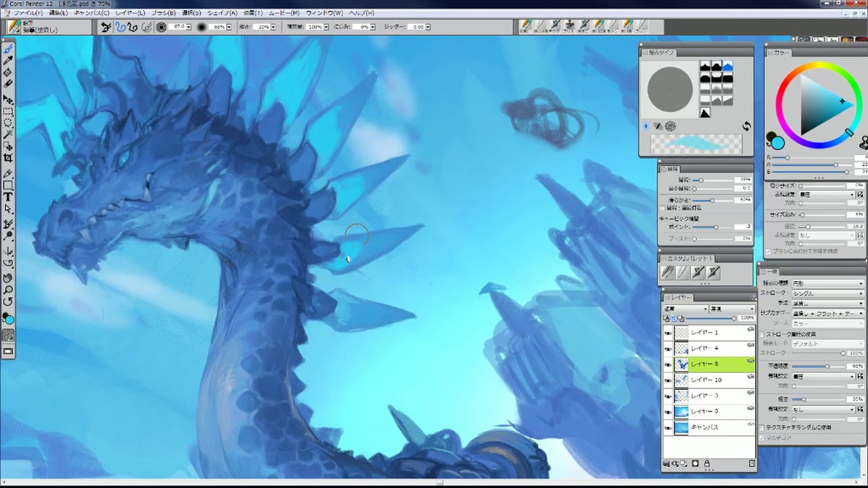Select the highlighted blue brush profile thumbnail

[728, 66]
